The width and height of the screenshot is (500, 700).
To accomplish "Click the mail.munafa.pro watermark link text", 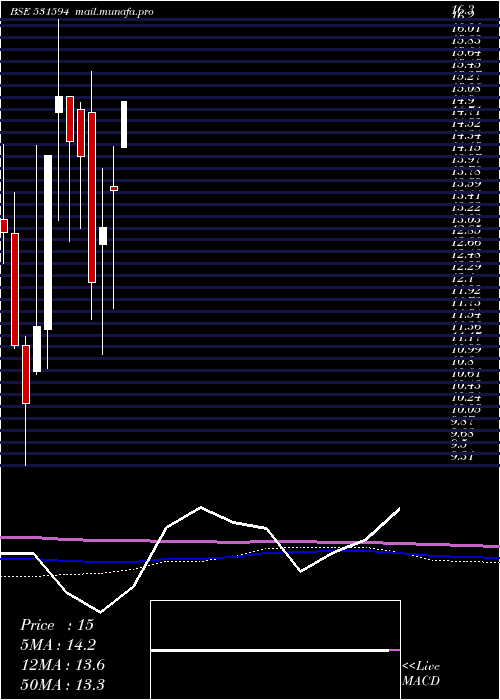I will pos(113,12).
